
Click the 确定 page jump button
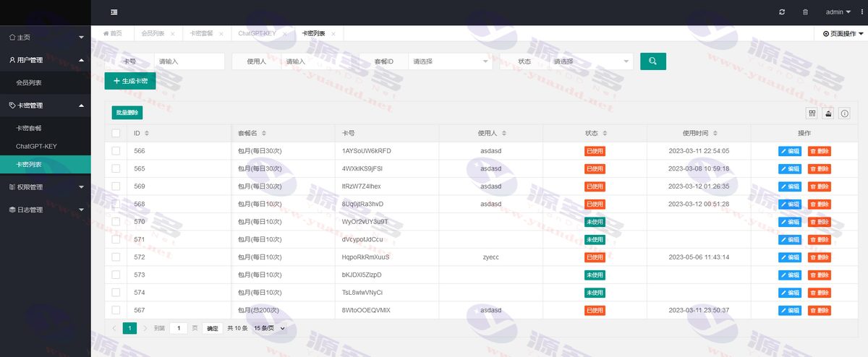(212, 328)
